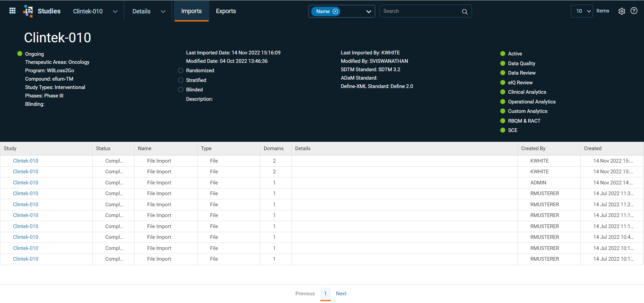Expand the filter field selector chevron

click(369, 11)
